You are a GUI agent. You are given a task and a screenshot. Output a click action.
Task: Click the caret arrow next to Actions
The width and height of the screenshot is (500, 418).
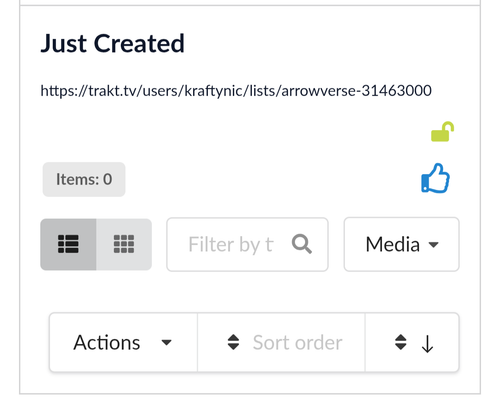tap(166, 342)
